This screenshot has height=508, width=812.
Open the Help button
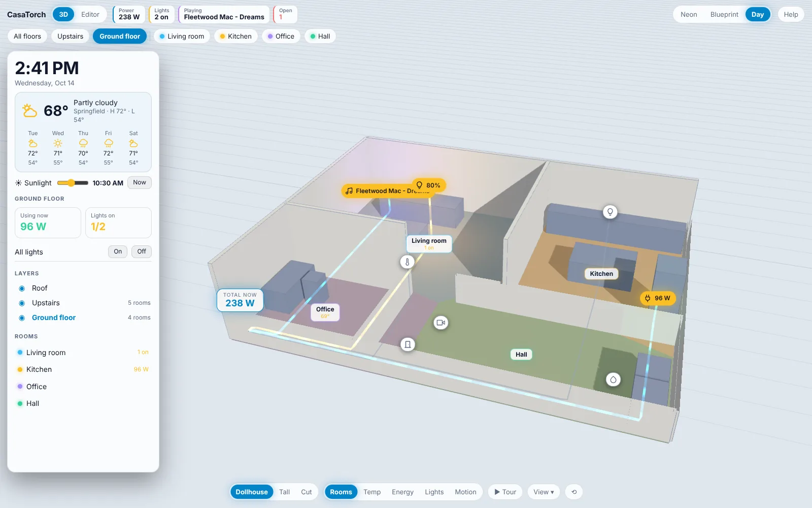tap(791, 15)
